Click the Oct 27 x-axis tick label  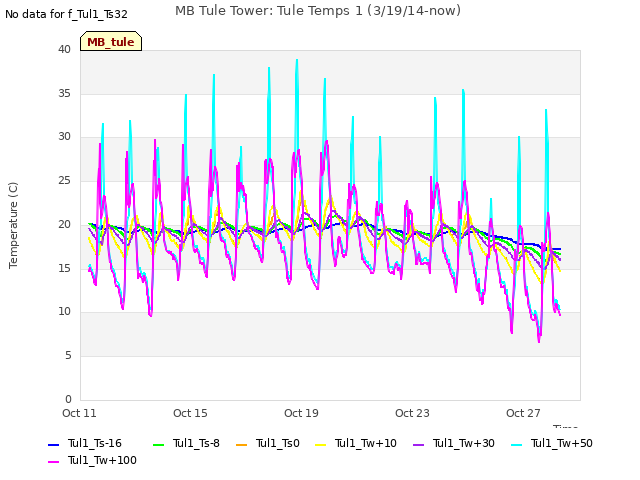(523, 413)
